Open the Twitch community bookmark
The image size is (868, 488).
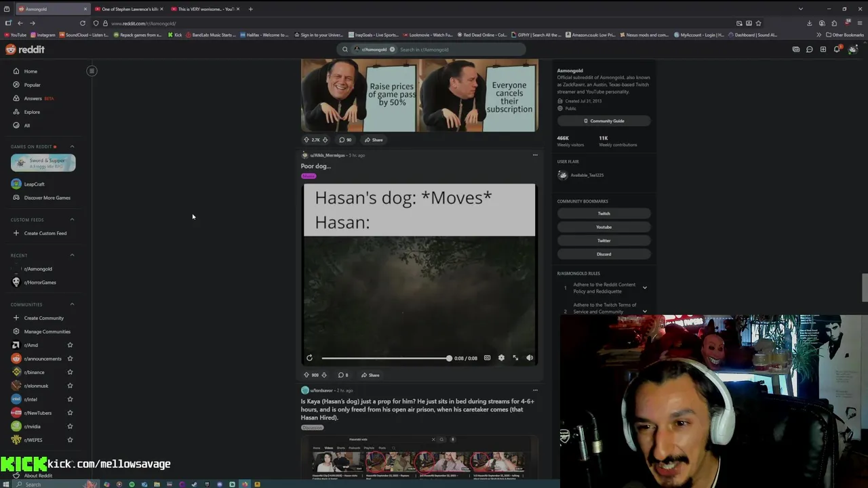tap(604, 213)
